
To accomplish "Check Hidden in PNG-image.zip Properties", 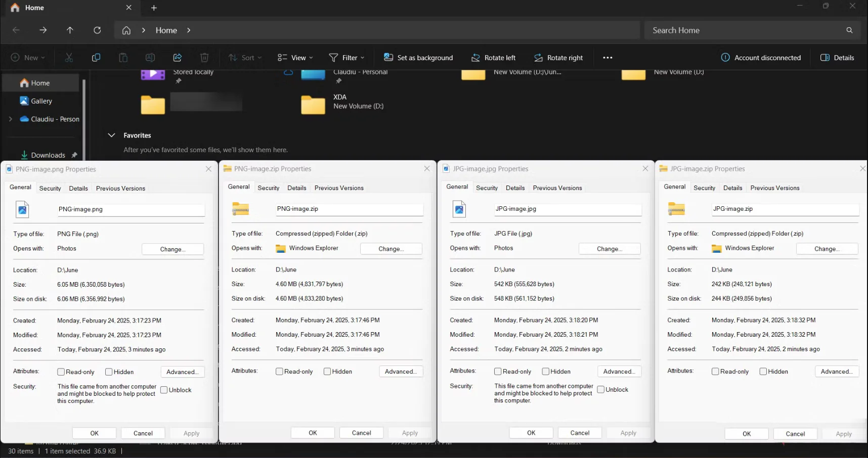I will point(327,372).
